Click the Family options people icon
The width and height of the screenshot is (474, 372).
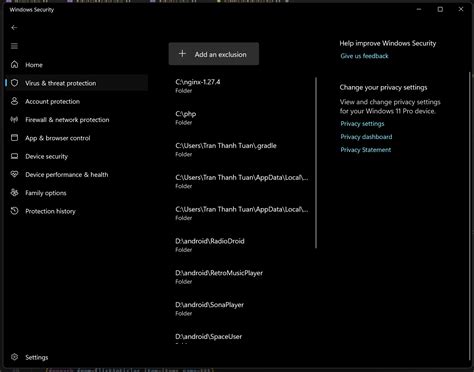pyautogui.click(x=14, y=192)
